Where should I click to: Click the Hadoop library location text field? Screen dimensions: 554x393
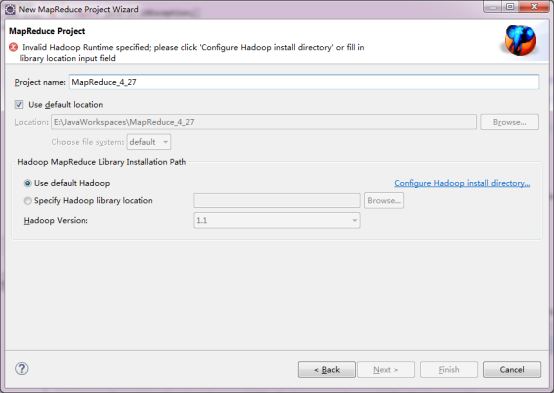[x=277, y=200]
